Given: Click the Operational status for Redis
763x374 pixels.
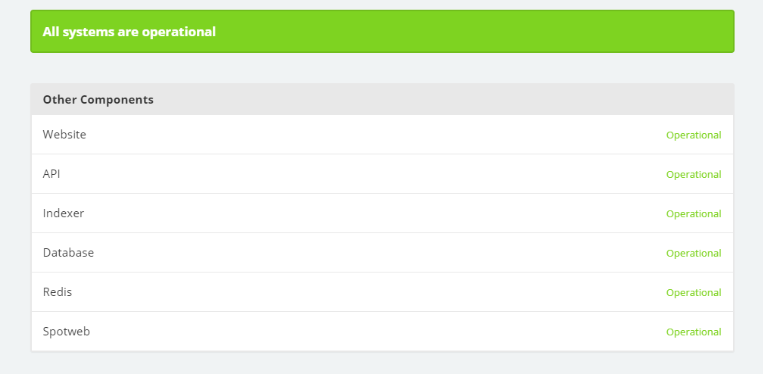Looking at the screenshot, I should [x=693, y=293].
